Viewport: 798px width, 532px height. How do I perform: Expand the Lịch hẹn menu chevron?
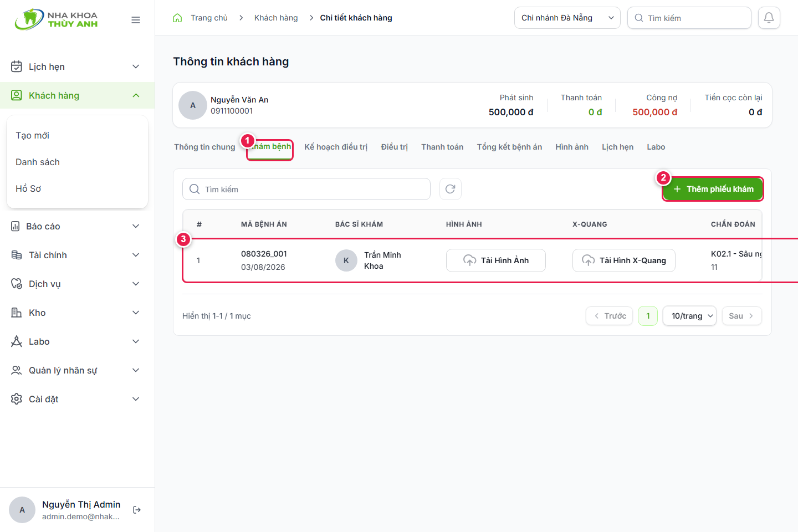click(x=136, y=66)
